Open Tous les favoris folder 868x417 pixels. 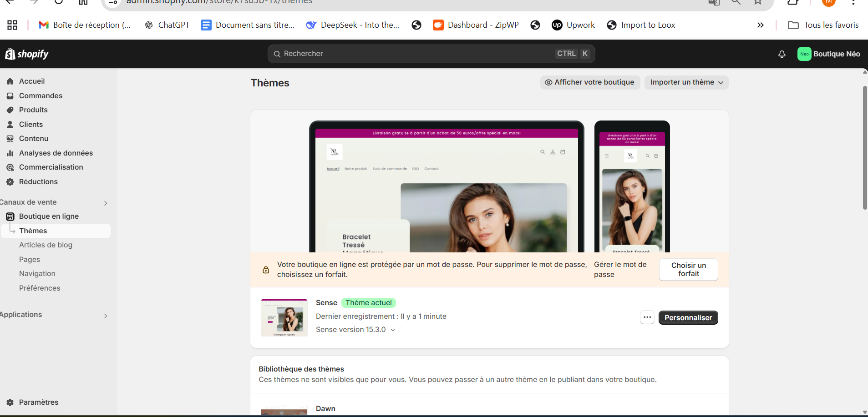823,25
